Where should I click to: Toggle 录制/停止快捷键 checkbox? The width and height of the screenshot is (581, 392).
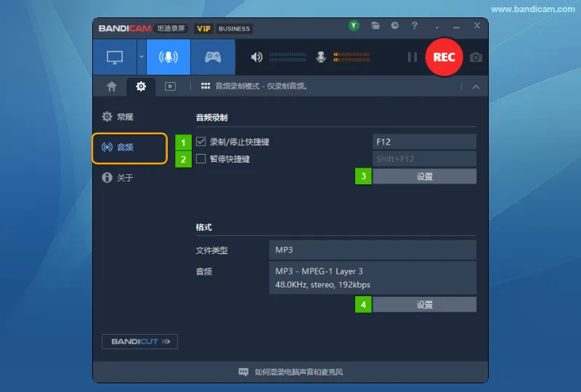(201, 142)
